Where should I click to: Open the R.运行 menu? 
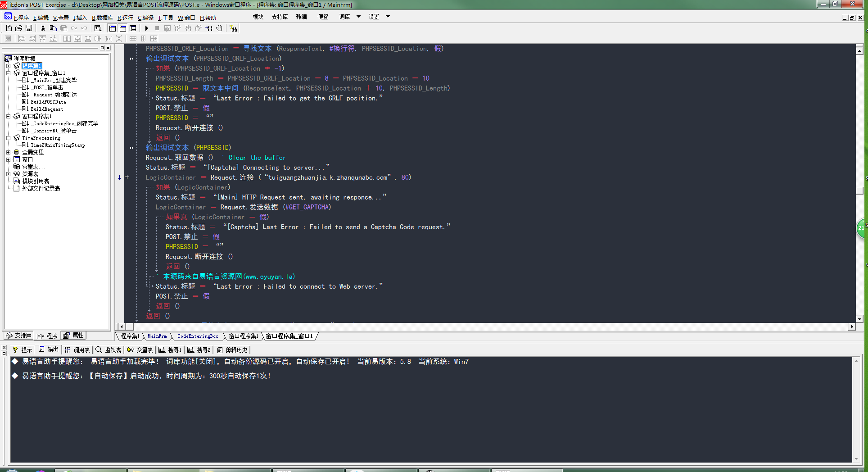point(125,18)
